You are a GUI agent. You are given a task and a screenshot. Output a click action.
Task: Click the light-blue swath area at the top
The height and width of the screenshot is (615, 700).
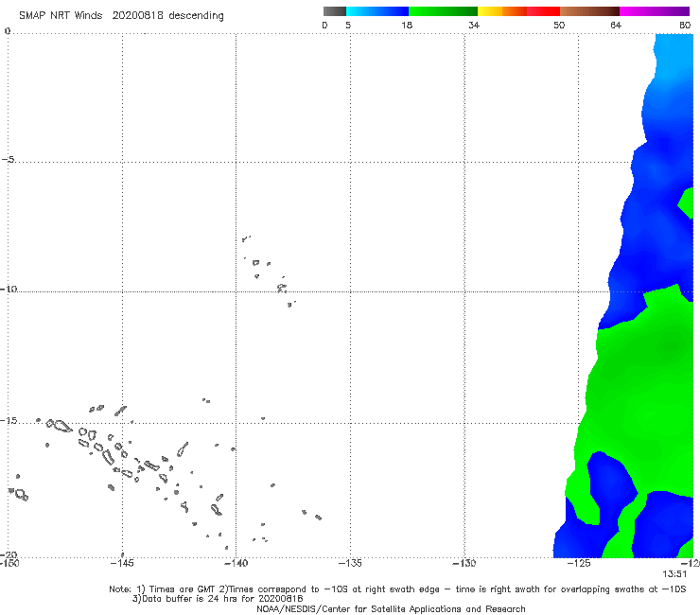(674, 56)
